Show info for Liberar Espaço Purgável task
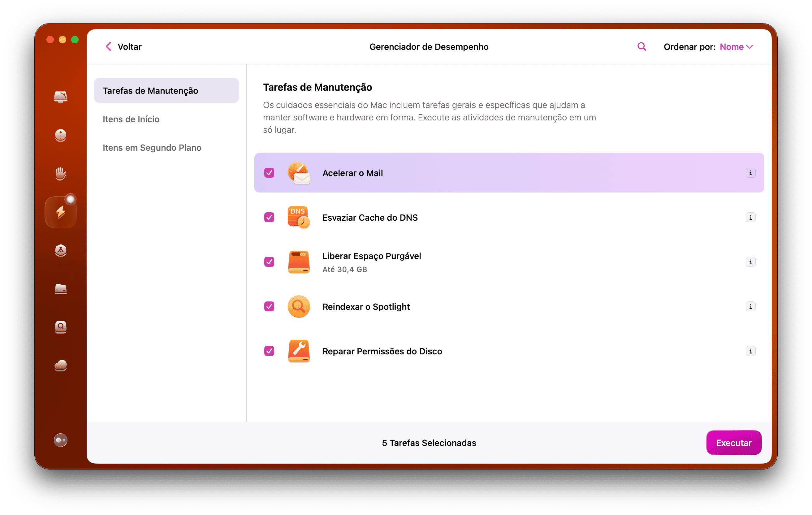The image size is (812, 515). 751,262
